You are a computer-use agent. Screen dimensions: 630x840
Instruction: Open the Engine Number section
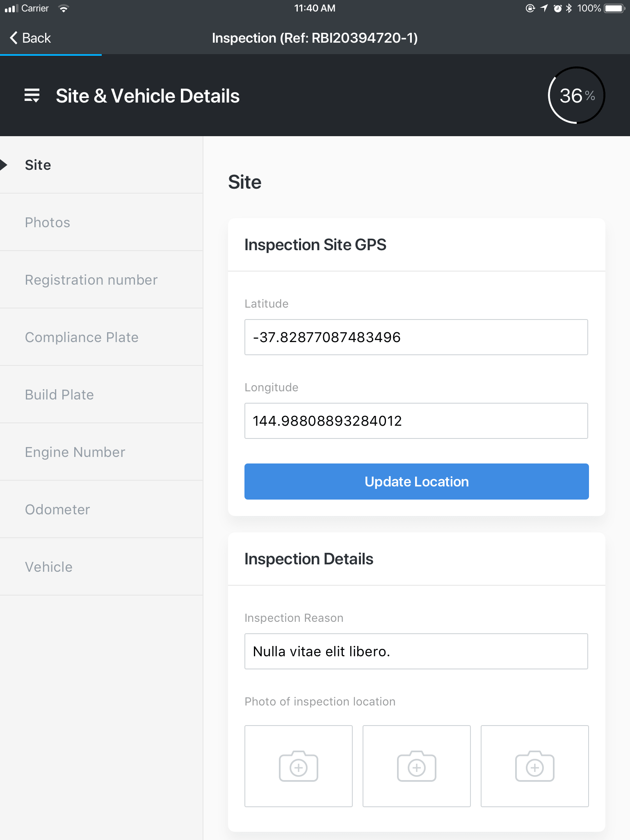coord(75,452)
